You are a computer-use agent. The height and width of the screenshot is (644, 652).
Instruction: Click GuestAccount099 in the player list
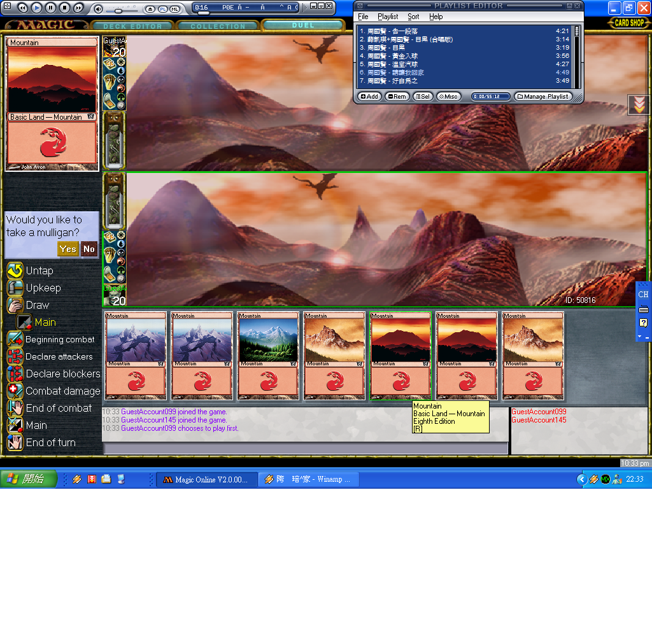click(x=539, y=412)
